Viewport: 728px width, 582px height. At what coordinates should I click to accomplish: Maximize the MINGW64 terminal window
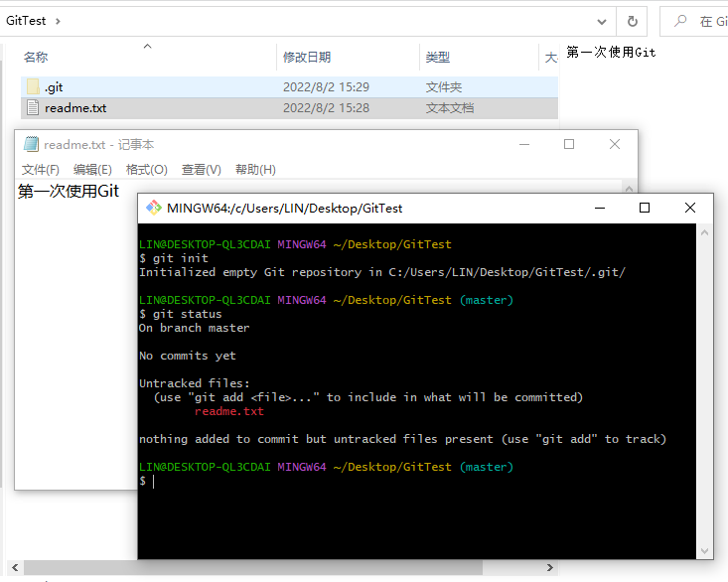tap(645, 208)
